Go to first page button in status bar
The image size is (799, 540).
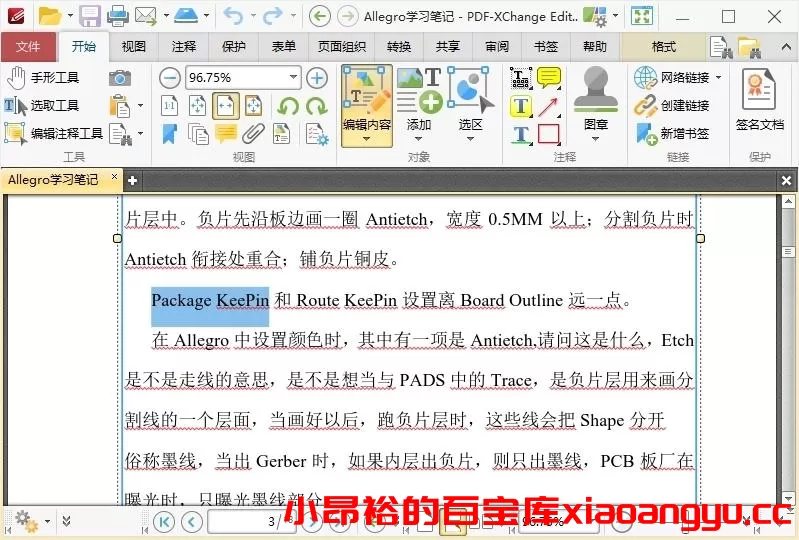(164, 522)
